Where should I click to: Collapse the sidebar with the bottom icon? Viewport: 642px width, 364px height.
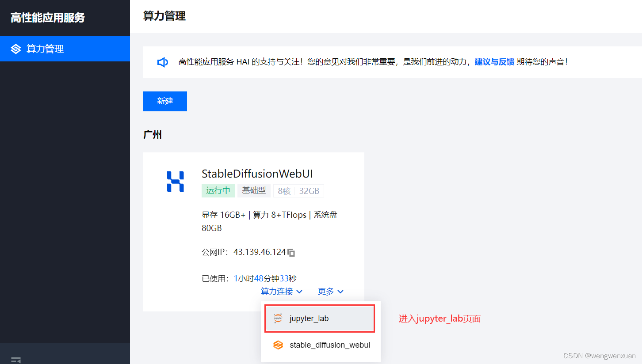tap(16, 360)
